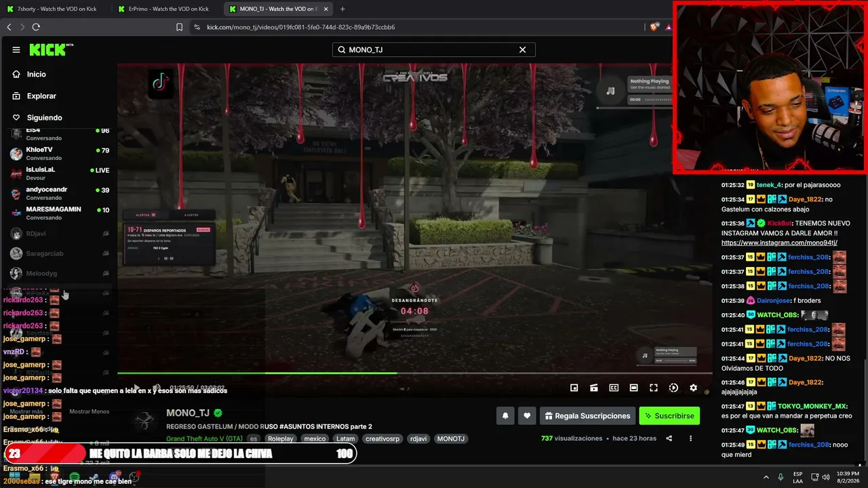Toggle closed captions
Image resolution: width=868 pixels, height=488 pixels.
pos(614,388)
